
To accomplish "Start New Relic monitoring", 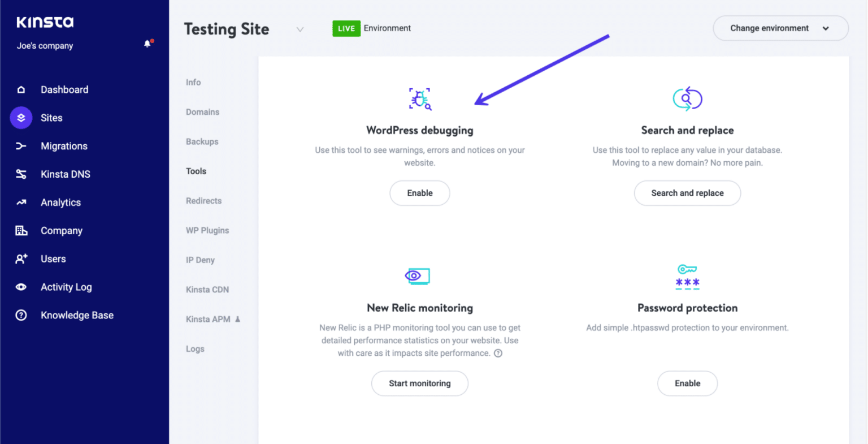I will [x=420, y=383].
